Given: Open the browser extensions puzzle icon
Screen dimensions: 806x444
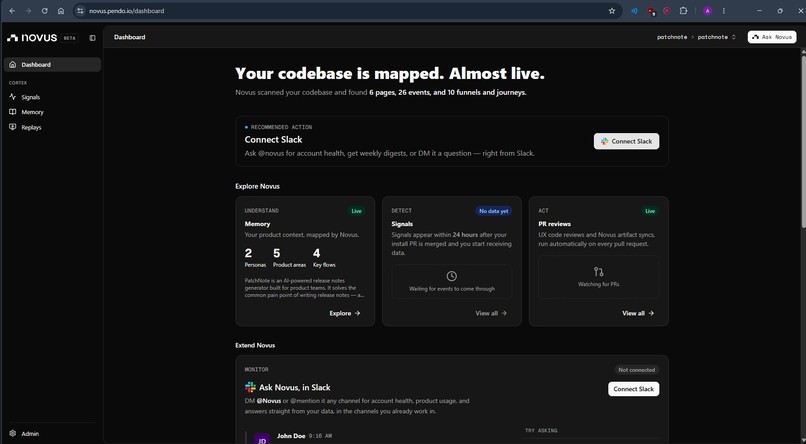Looking at the screenshot, I should click(683, 11).
